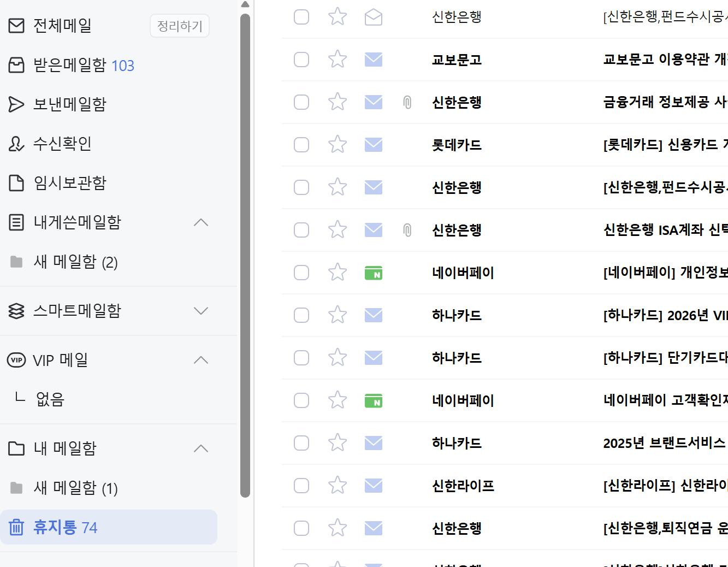Click the stacked layers icon for 스마트메일함

[16, 311]
